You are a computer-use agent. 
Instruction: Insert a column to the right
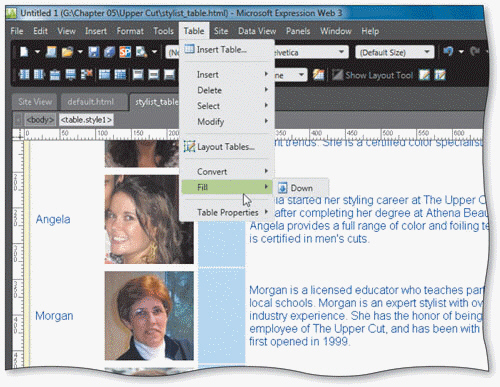point(39,74)
